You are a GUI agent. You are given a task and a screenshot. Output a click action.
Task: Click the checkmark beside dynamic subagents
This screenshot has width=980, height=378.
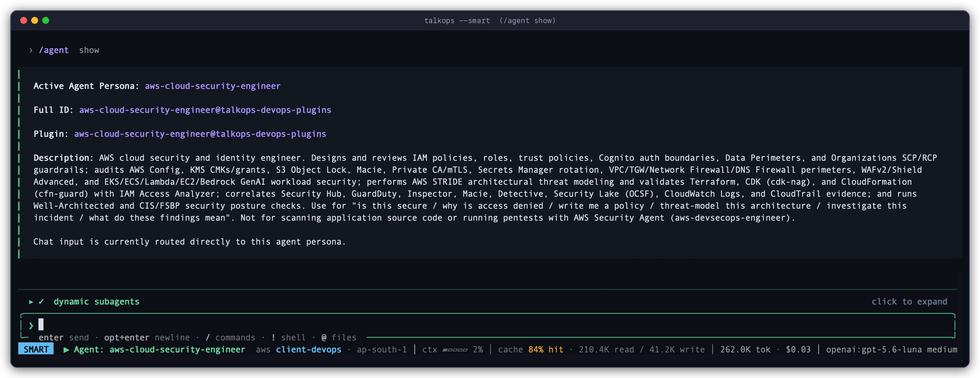coord(41,302)
